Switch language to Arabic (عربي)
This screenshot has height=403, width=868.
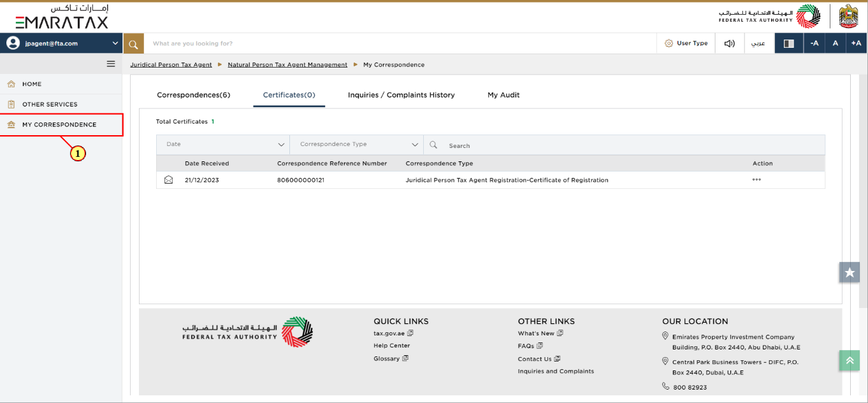[x=758, y=43]
